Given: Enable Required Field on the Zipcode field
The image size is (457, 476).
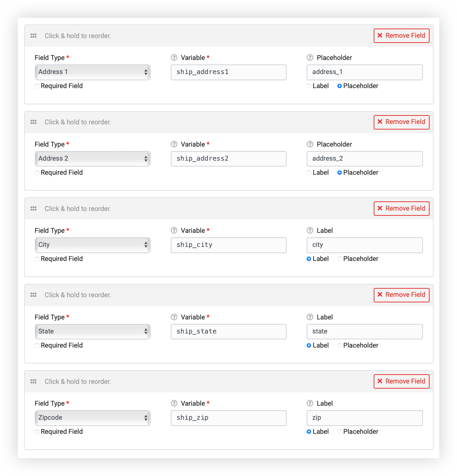Looking at the screenshot, I should tap(37, 432).
